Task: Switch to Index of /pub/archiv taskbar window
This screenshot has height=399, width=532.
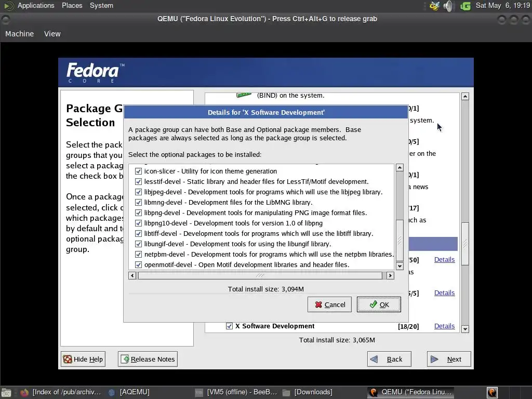Action: 61,392
